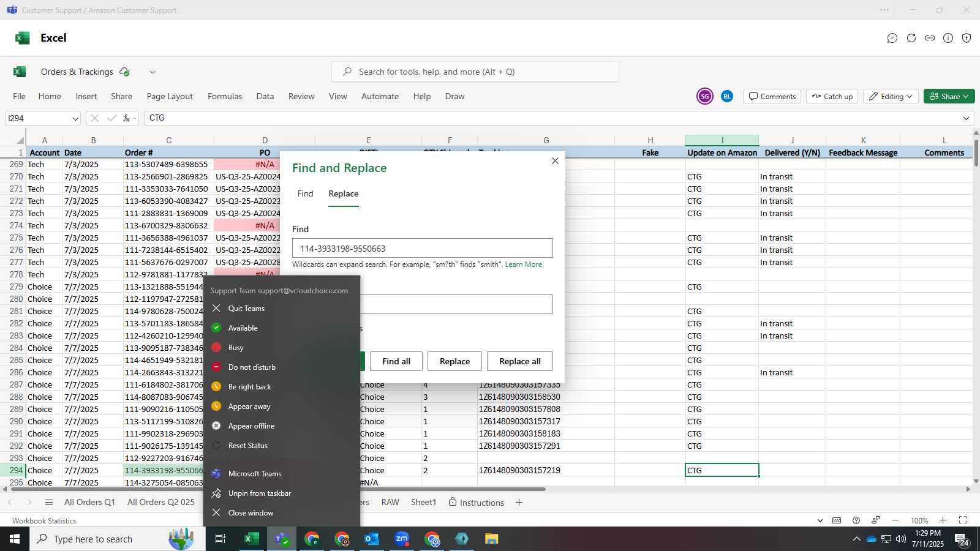Open SG user presence avatar
The width and height of the screenshot is (980, 551).
click(705, 96)
